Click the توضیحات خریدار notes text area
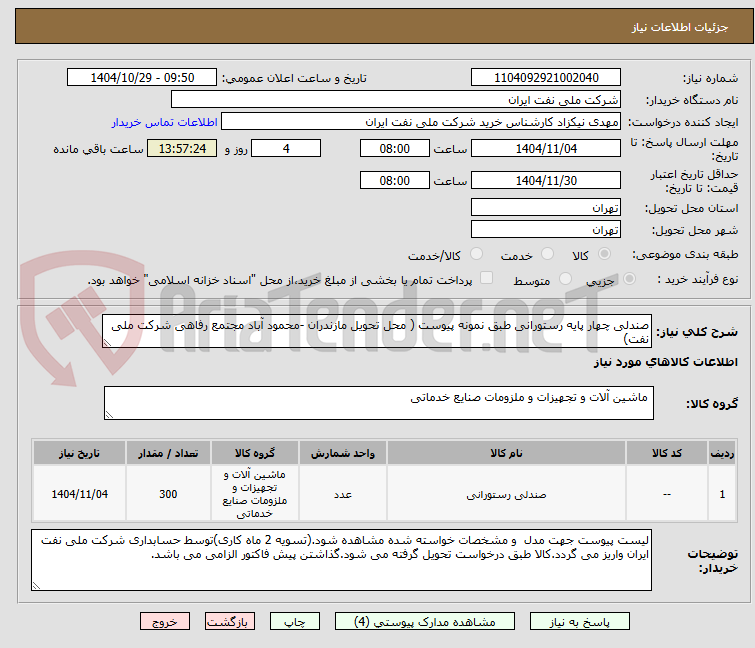 coord(341,560)
